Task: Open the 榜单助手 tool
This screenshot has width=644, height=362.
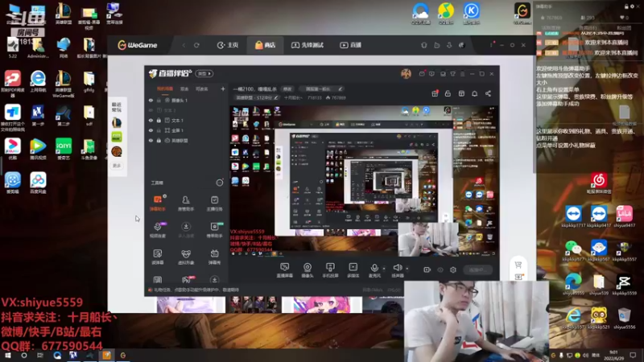Action: click(214, 230)
